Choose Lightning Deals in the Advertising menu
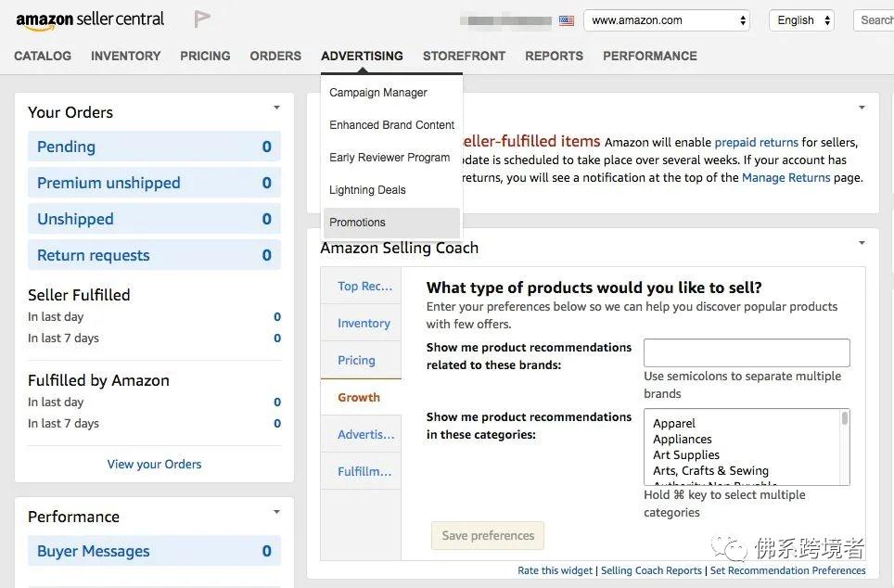The height and width of the screenshot is (588, 894). click(367, 190)
